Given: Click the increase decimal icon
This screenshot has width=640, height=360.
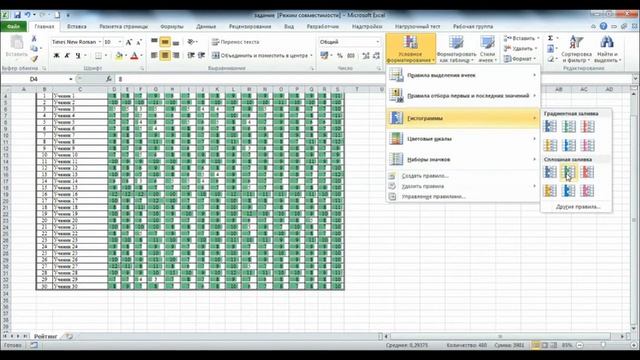Looking at the screenshot, I should [x=365, y=56].
